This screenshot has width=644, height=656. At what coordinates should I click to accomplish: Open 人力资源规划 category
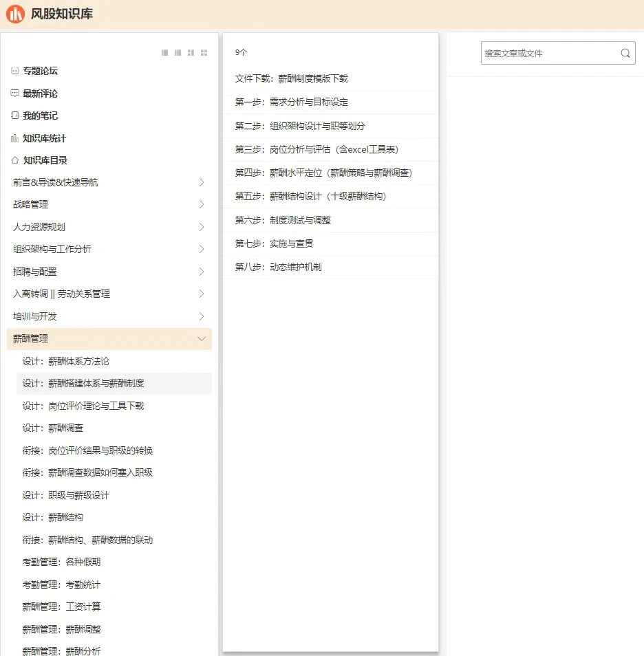point(39,227)
